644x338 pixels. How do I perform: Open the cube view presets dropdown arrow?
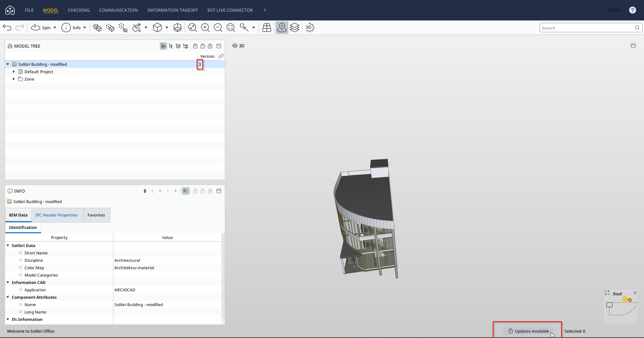[167, 28]
